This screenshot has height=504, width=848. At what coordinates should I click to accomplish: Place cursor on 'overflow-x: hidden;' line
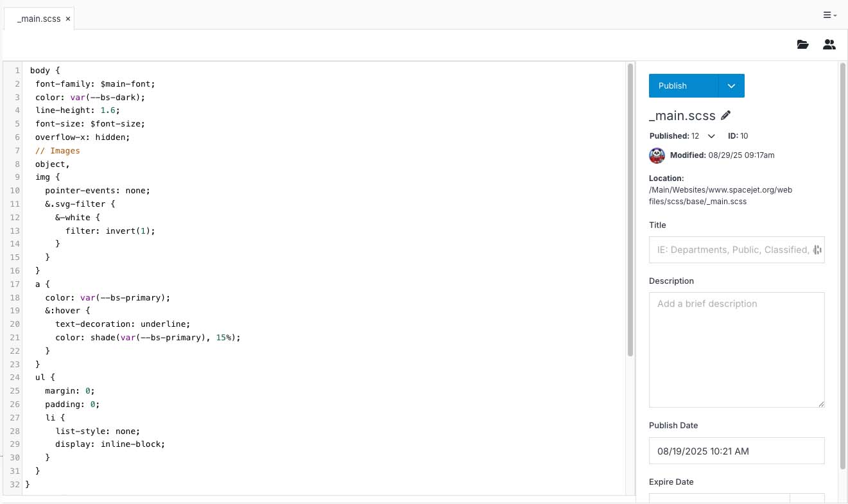83,137
